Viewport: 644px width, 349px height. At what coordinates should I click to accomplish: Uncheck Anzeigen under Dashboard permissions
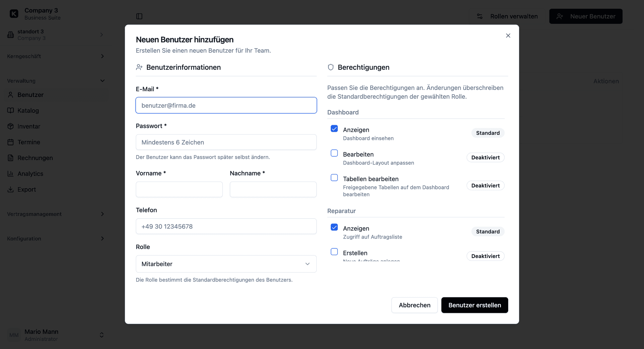click(x=334, y=129)
